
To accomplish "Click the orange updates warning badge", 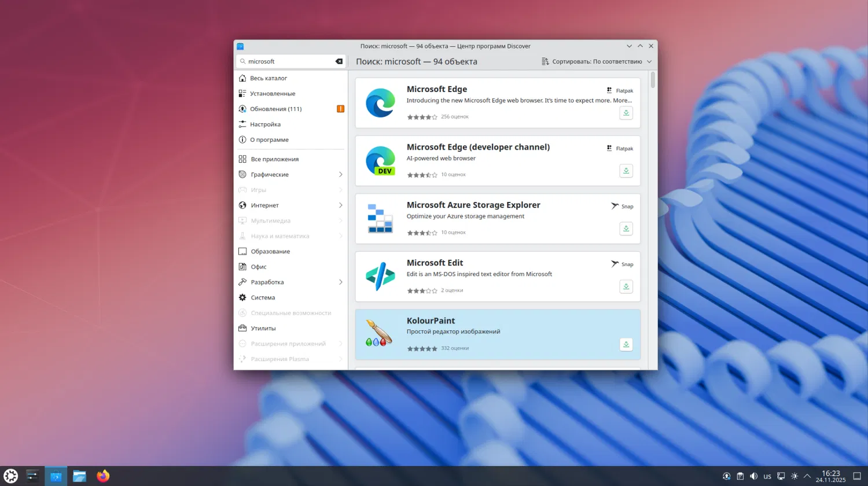I will [x=340, y=109].
